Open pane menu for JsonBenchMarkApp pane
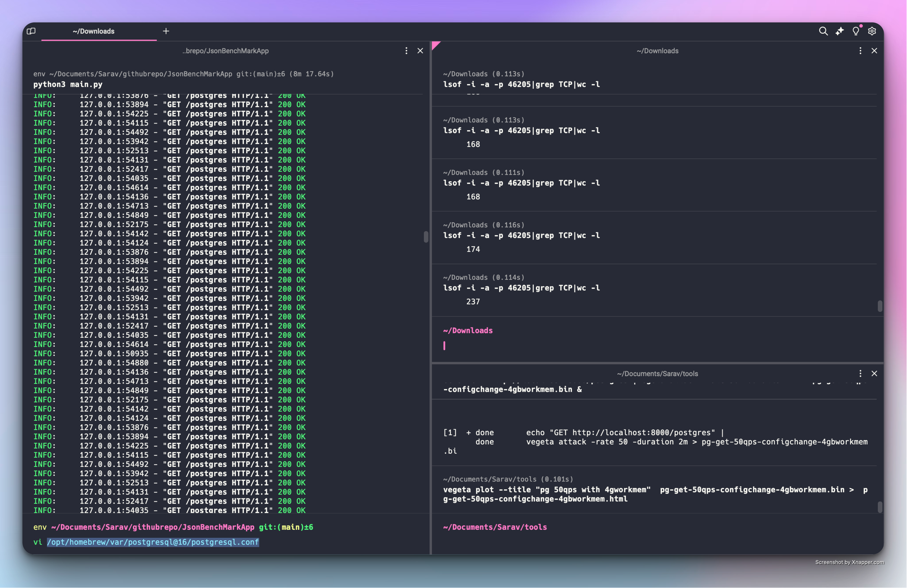Image resolution: width=907 pixels, height=588 pixels. (x=406, y=51)
